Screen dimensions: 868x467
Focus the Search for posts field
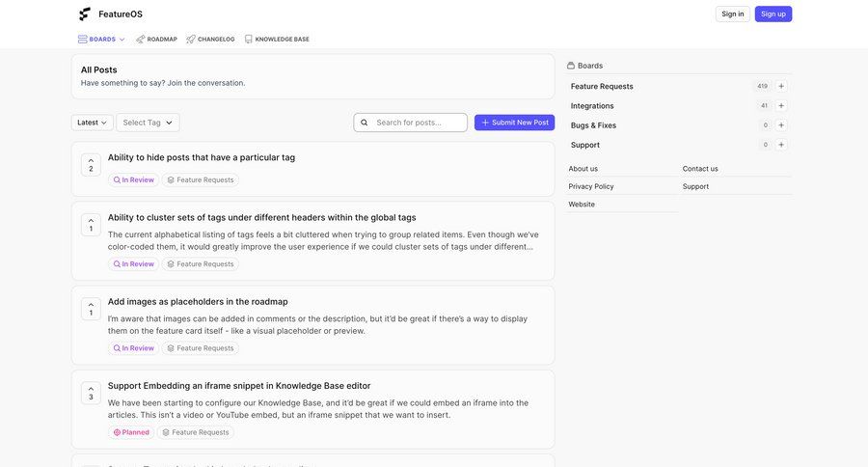click(410, 123)
